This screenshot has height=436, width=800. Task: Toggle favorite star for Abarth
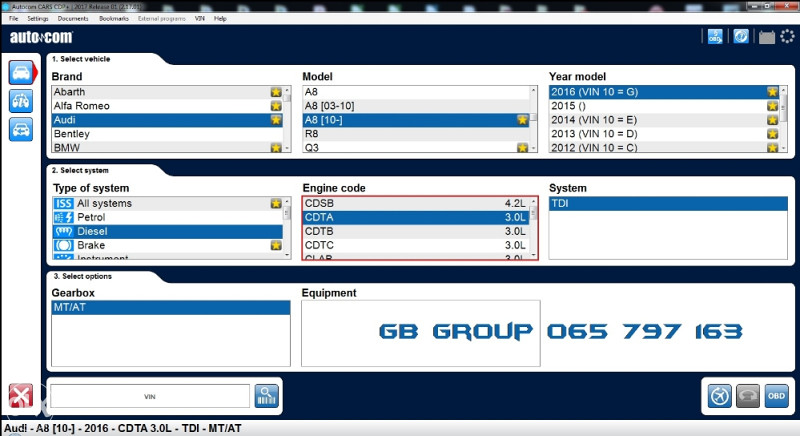point(276,92)
